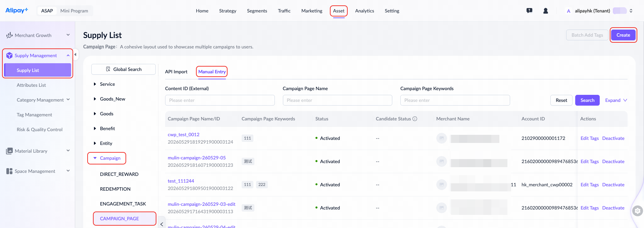644x228 pixels.
Task: Switch to the API Import tab
Action: [176, 72]
